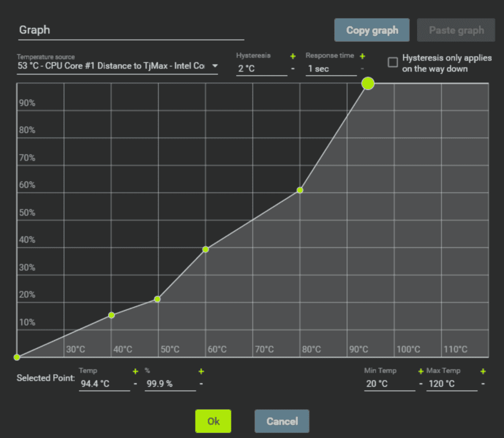This screenshot has width=504, height=438.
Task: Increase Response time using the plus icon
Action: pos(362,56)
